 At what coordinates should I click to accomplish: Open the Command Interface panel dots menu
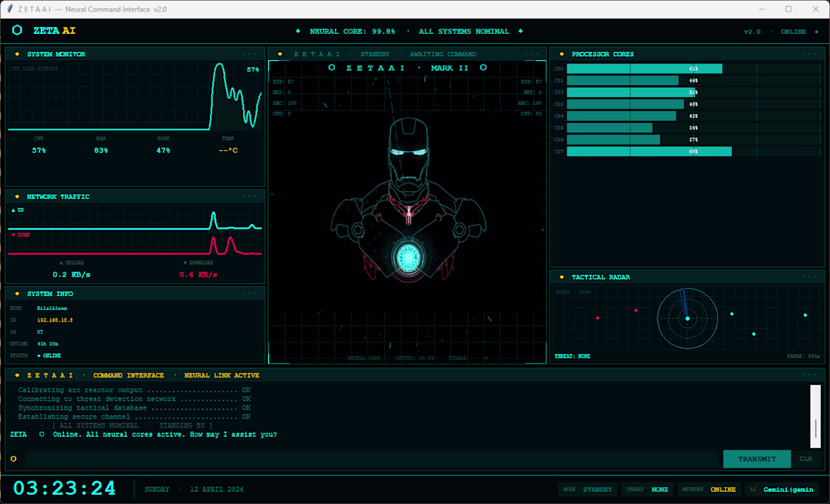click(810, 374)
